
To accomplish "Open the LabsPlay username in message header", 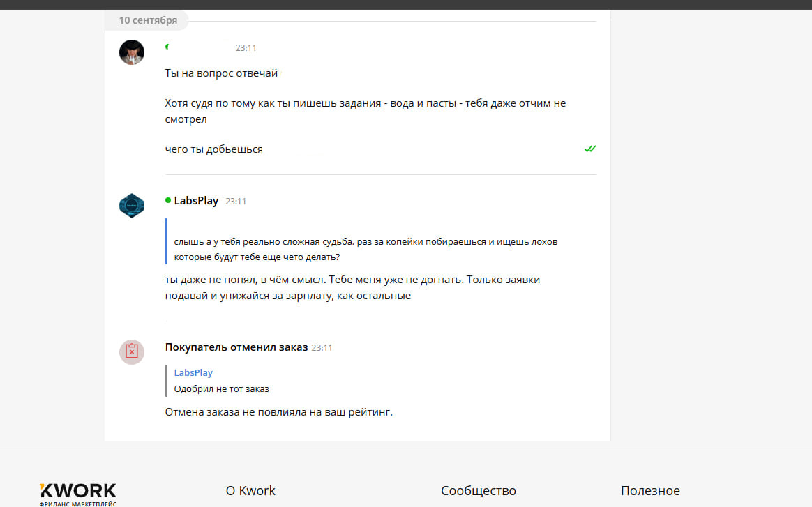I will tap(196, 201).
